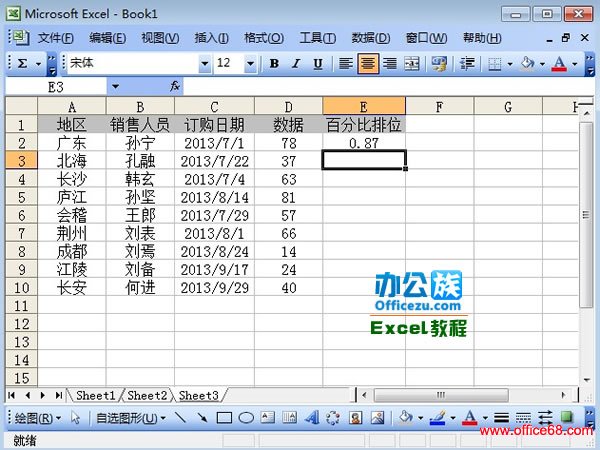Open the 工具(T) menu
Image resolution: width=600 pixels, height=450 pixels.
click(318, 38)
